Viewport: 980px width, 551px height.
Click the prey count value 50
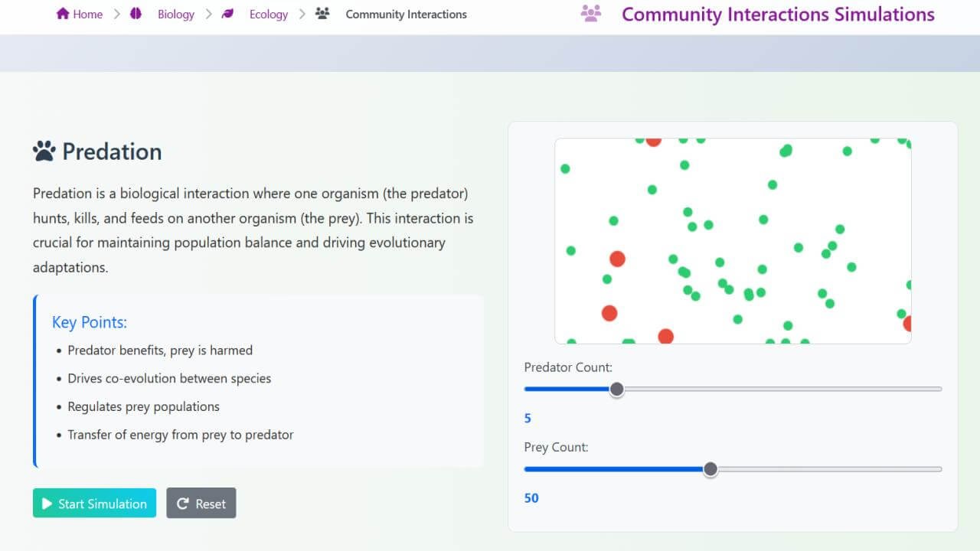click(x=531, y=498)
